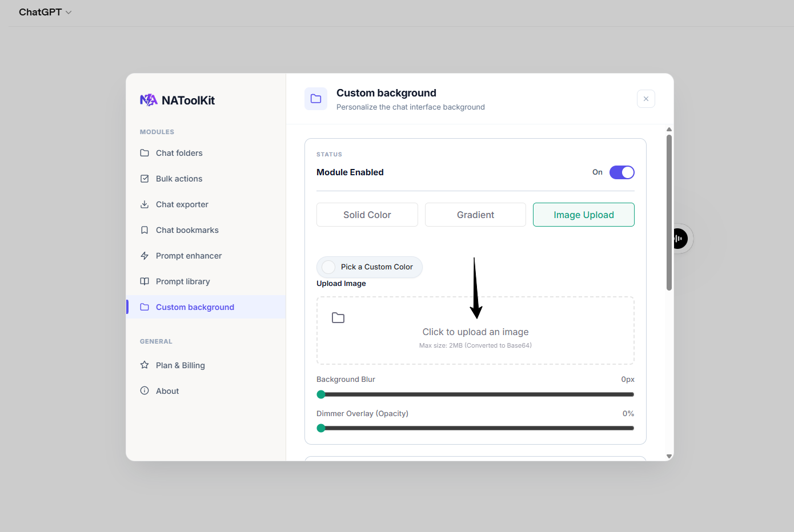Click the Bulk actions checkmark icon
The image size is (794, 532).
pos(145,179)
